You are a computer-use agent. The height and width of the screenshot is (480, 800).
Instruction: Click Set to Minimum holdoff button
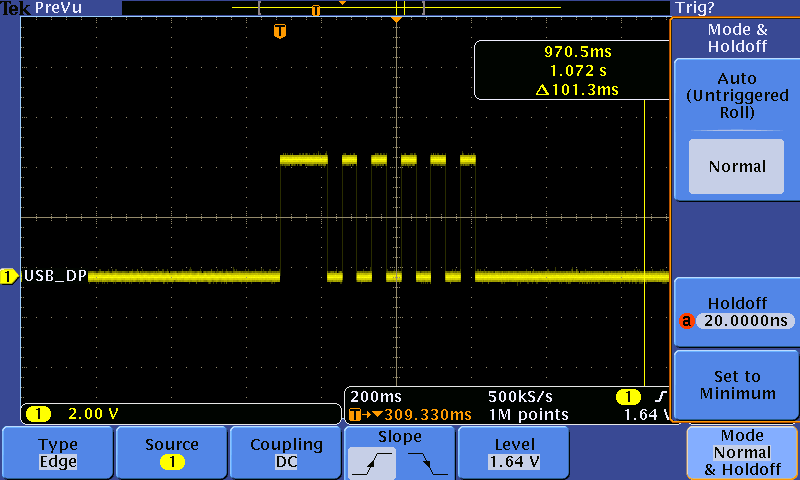(x=737, y=385)
